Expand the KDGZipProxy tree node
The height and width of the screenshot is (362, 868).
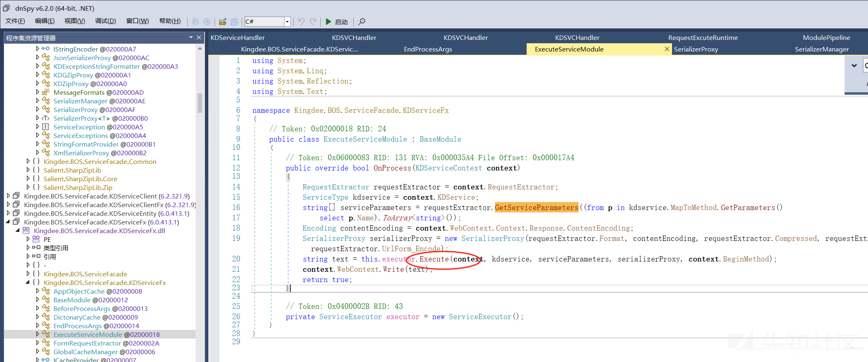point(37,75)
